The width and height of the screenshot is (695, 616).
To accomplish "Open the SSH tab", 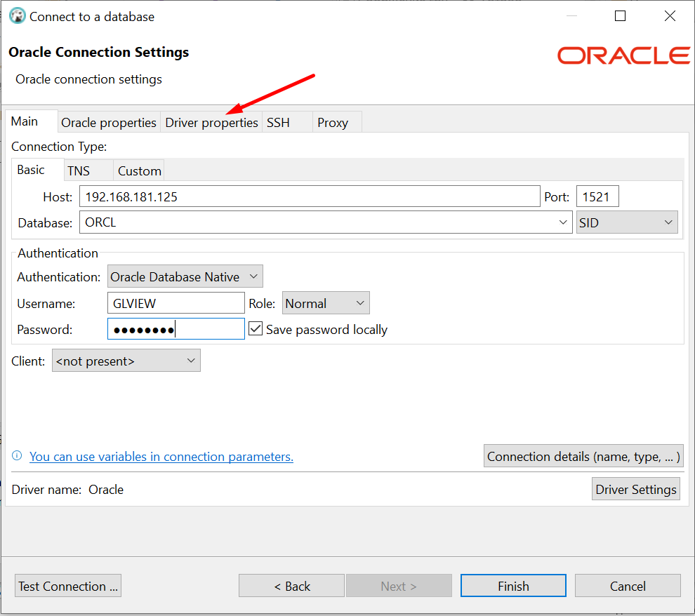I will pos(277,122).
